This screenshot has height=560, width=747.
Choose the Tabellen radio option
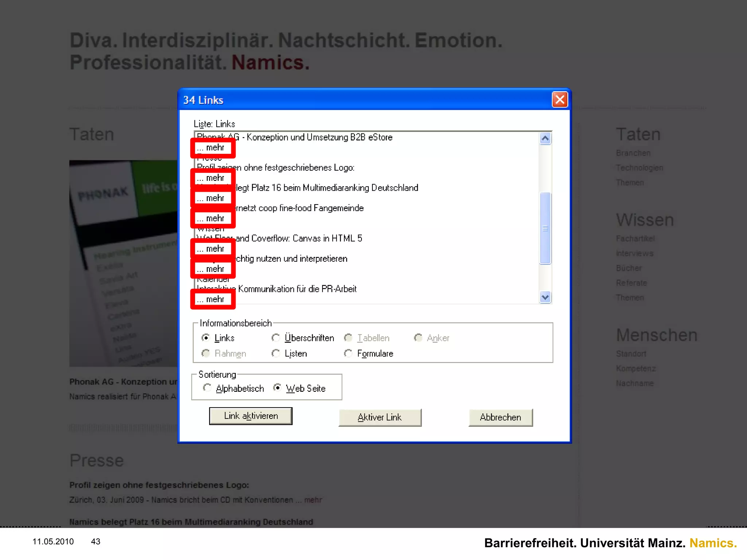tap(367, 338)
